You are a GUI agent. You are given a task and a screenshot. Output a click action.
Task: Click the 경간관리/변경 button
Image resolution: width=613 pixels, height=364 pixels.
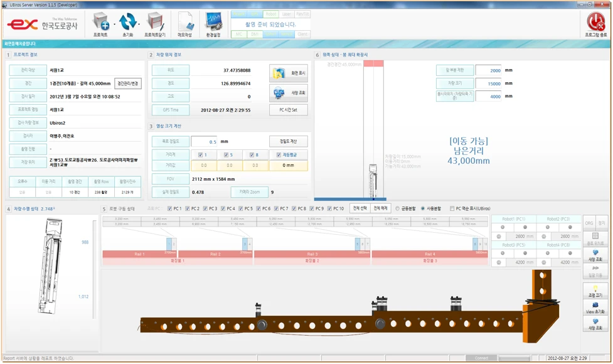[x=128, y=83]
